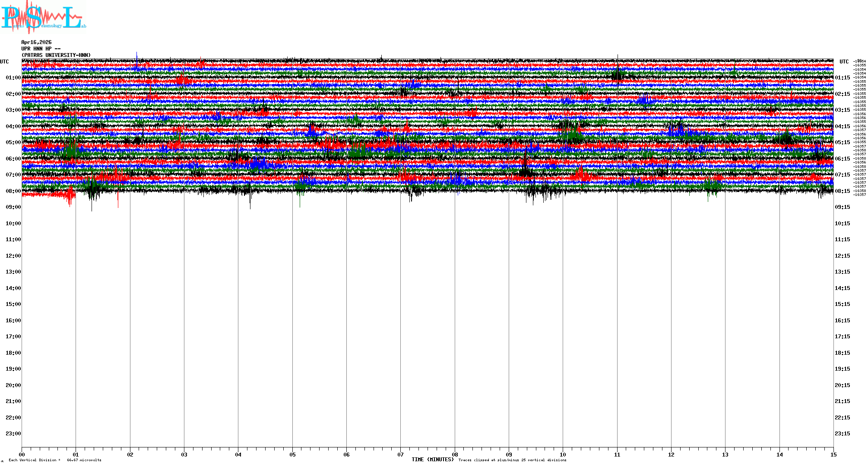The height and width of the screenshot is (466, 868).
Task: Click the right UTC axis header
Action: (844, 62)
